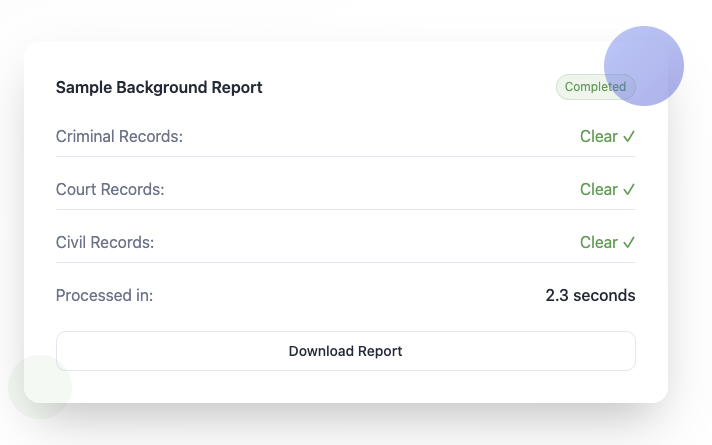Click the Clear text for Civil Records
Screen dimensions: 712x445
(598, 243)
